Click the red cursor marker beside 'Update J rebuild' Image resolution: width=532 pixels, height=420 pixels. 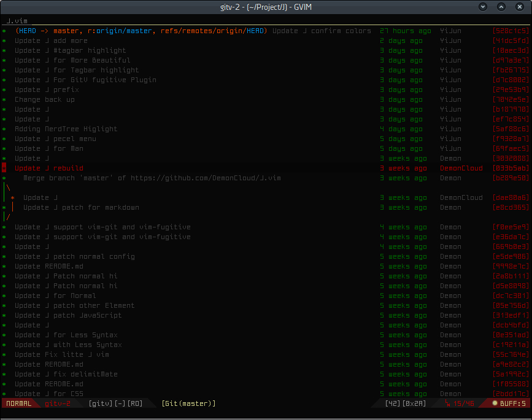(x=4, y=168)
